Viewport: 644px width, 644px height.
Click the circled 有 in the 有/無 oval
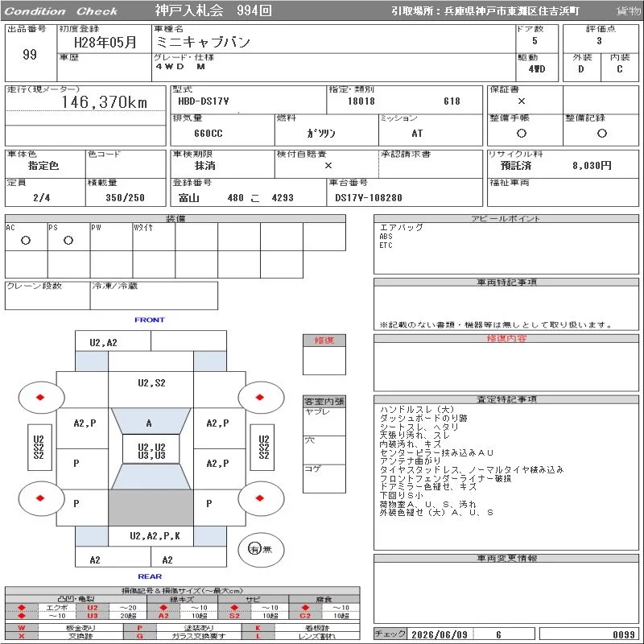[254, 549]
